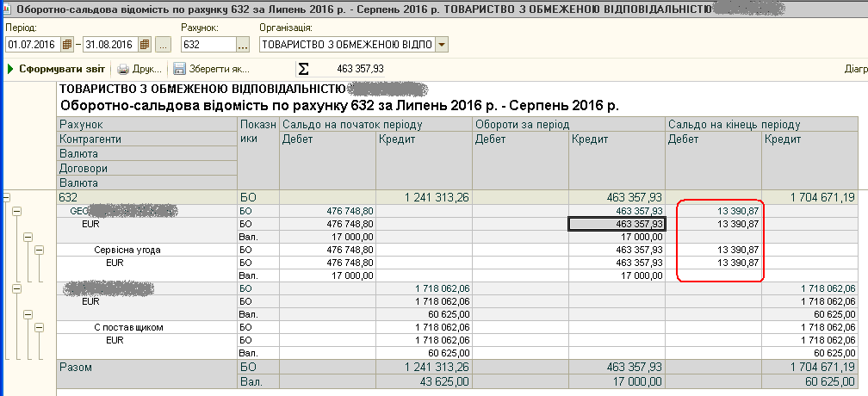Screen dimensions: 868x396
Task: Click 476 748,80 in the GEC row
Action: tap(327, 211)
